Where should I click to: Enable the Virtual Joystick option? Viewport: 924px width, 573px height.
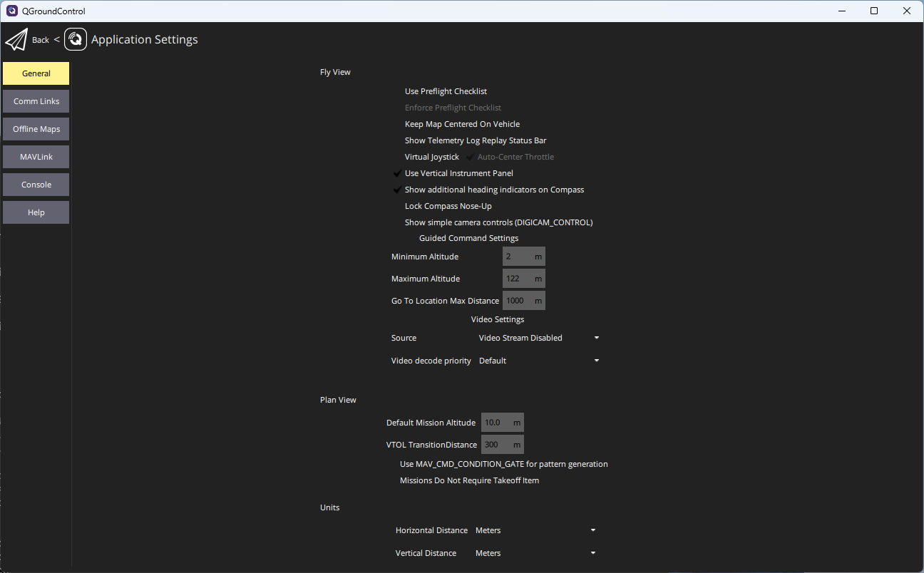[426, 157]
